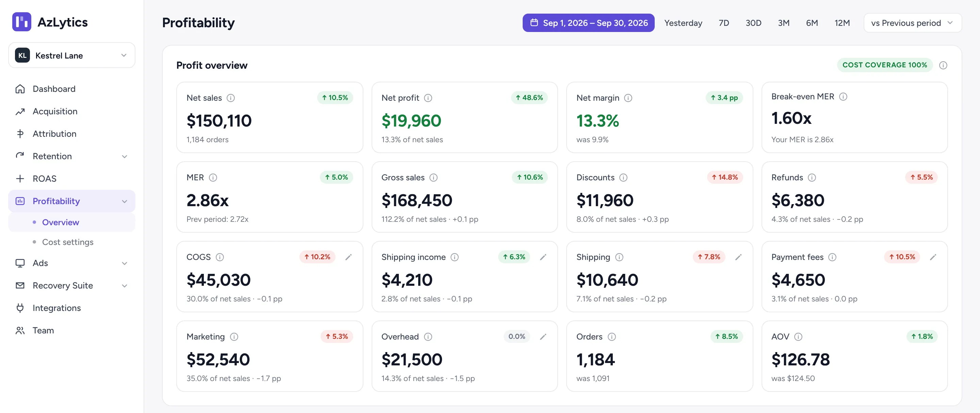Viewport: 980px width, 413px height.
Task: Choose the 12M range
Action: tap(842, 23)
